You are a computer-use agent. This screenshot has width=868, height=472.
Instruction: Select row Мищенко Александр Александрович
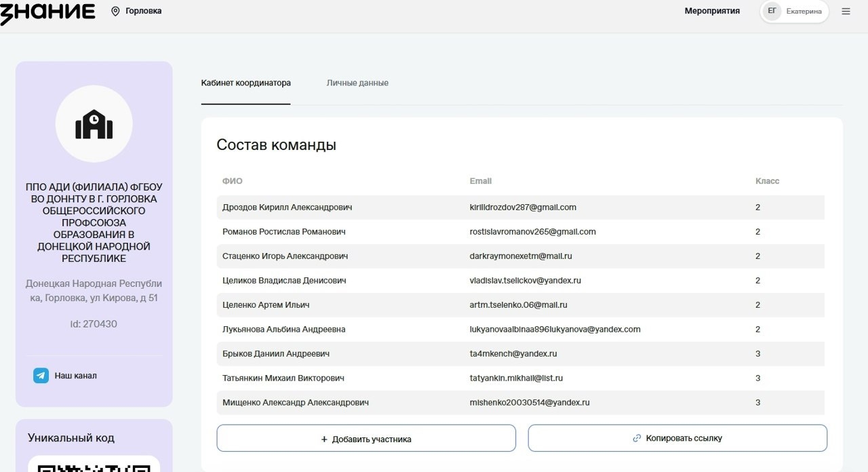tap(521, 402)
